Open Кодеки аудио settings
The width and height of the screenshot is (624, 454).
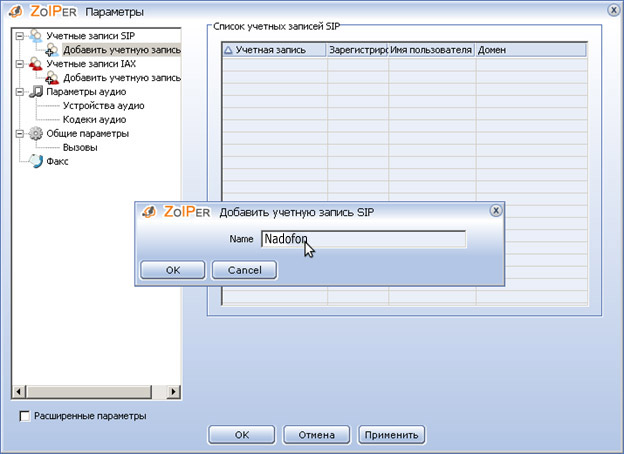94,120
